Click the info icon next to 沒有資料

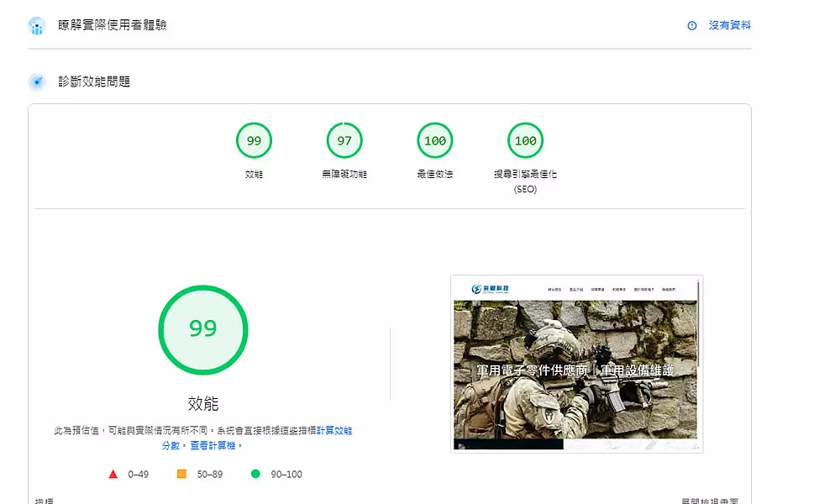[x=692, y=26]
